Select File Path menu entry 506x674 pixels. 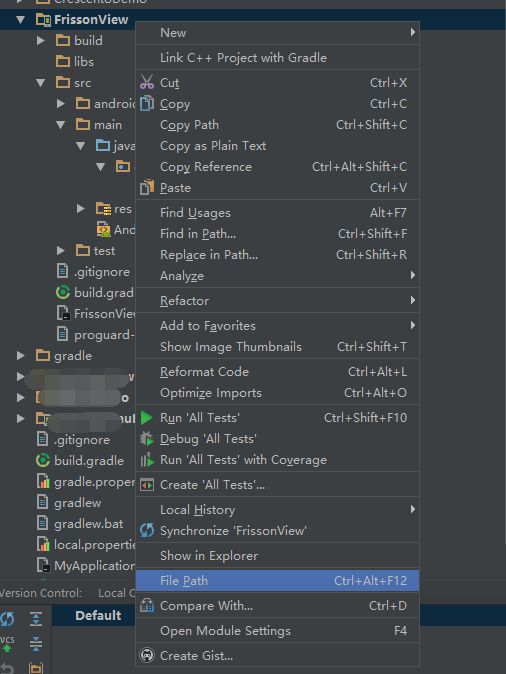pos(277,581)
